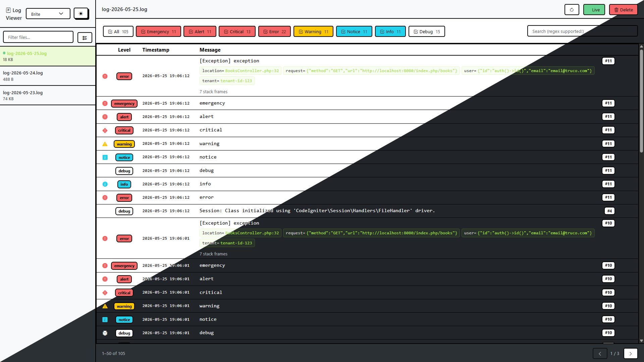
Task: Toggle the All 105 level filter
Action: 118,32
